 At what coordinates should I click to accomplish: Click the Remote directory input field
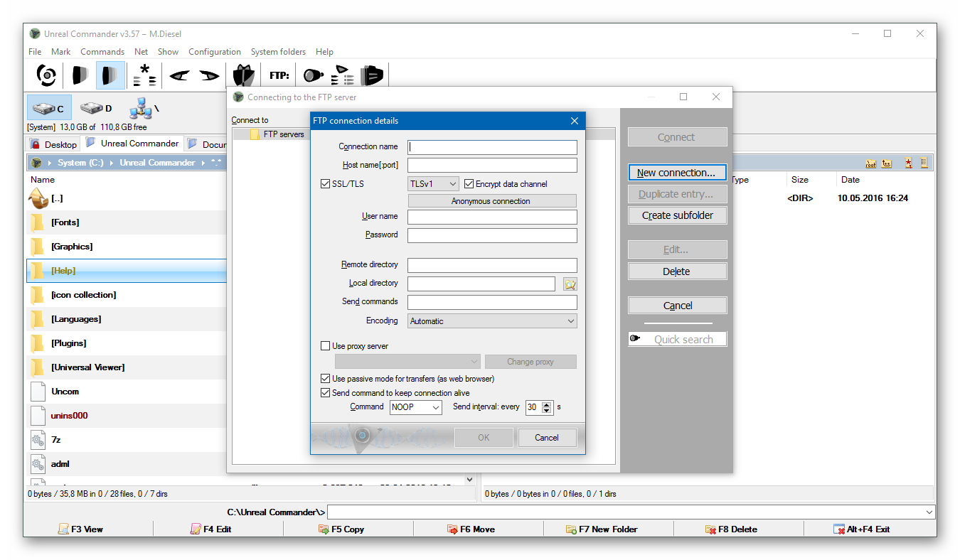pyautogui.click(x=492, y=265)
